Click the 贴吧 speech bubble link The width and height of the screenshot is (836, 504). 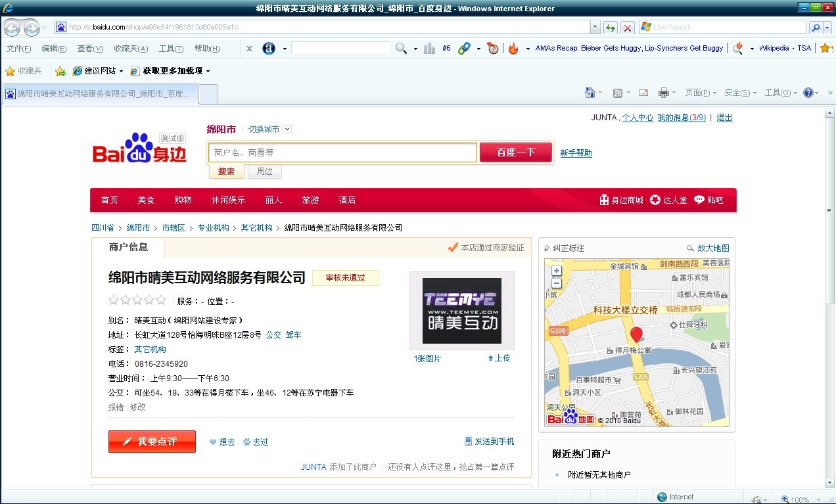tap(708, 200)
